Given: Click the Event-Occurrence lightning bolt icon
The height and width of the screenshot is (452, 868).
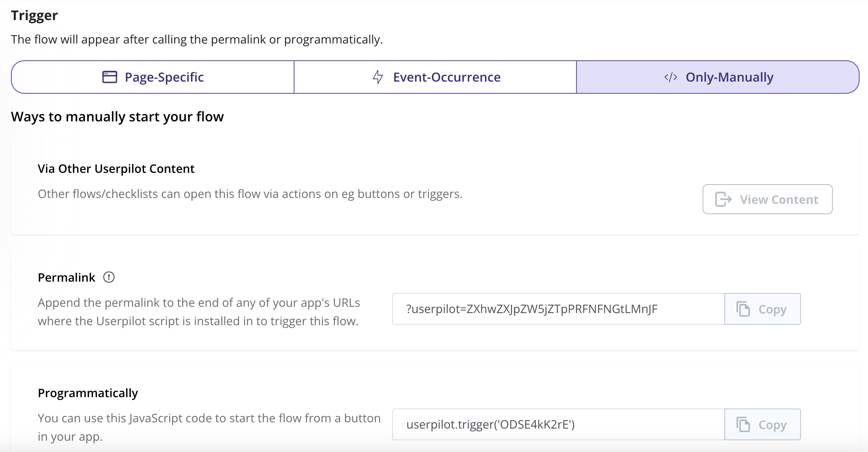Looking at the screenshot, I should point(378,77).
